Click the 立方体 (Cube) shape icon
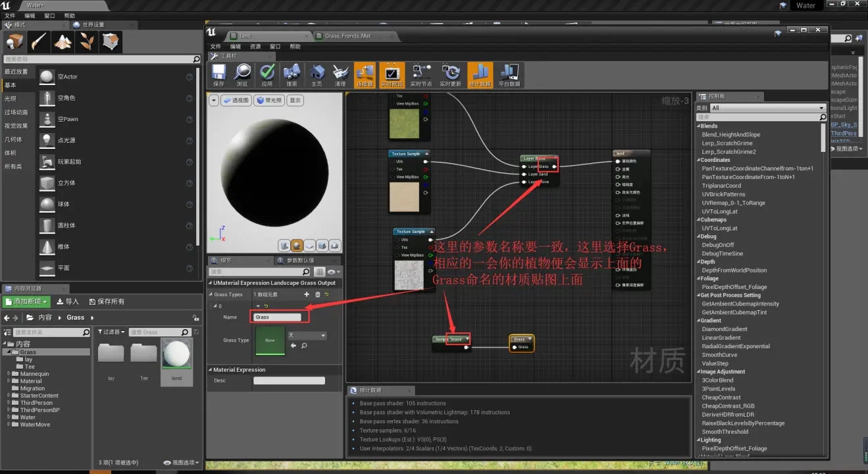This screenshot has width=868, height=474. coord(47,182)
